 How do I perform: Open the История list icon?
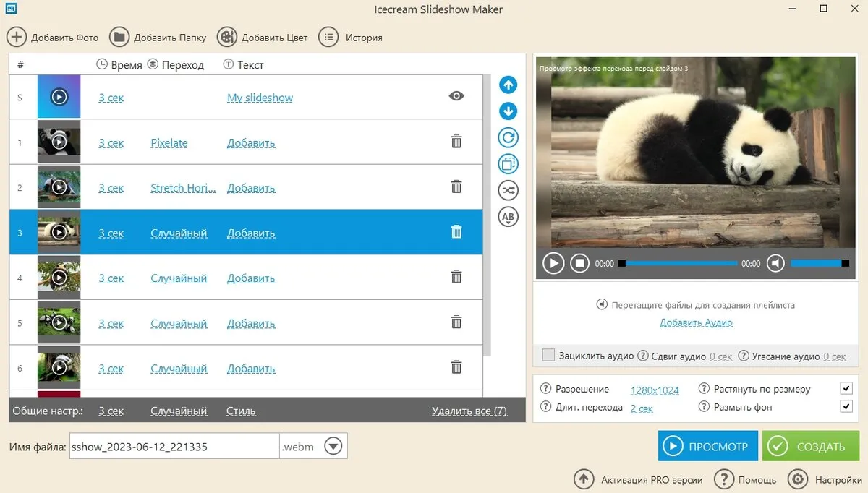(x=329, y=37)
